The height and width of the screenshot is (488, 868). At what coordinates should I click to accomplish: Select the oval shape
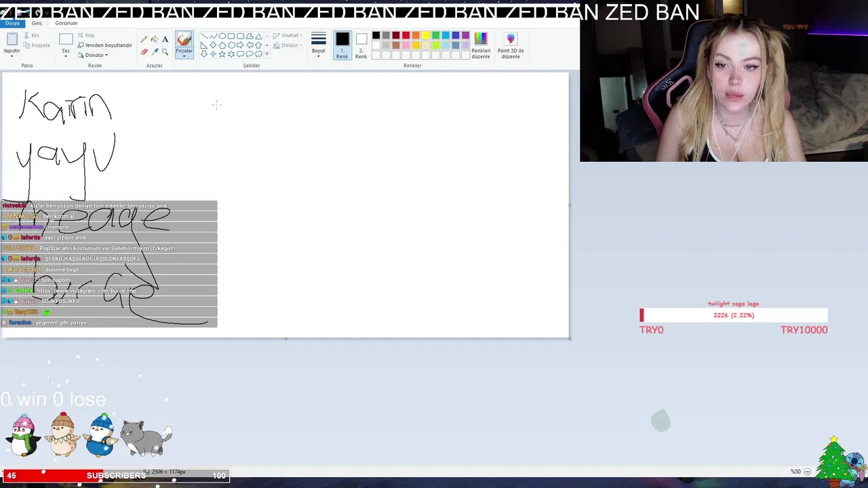[222, 35]
